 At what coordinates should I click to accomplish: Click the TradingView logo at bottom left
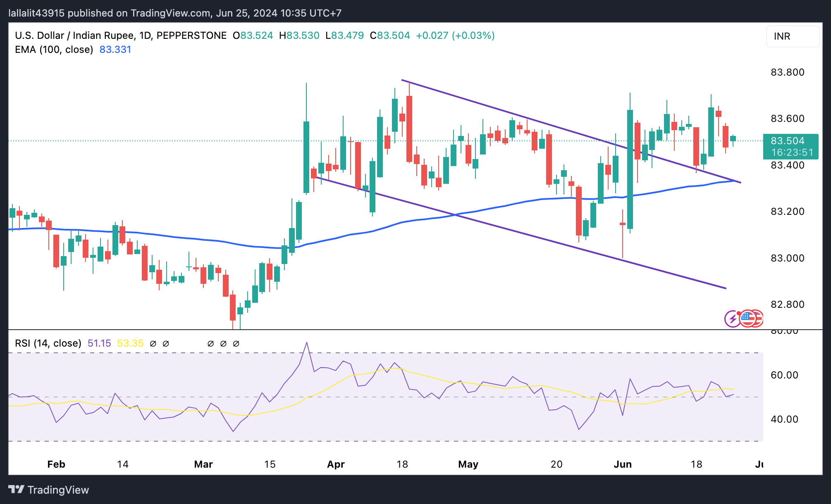click(49, 490)
